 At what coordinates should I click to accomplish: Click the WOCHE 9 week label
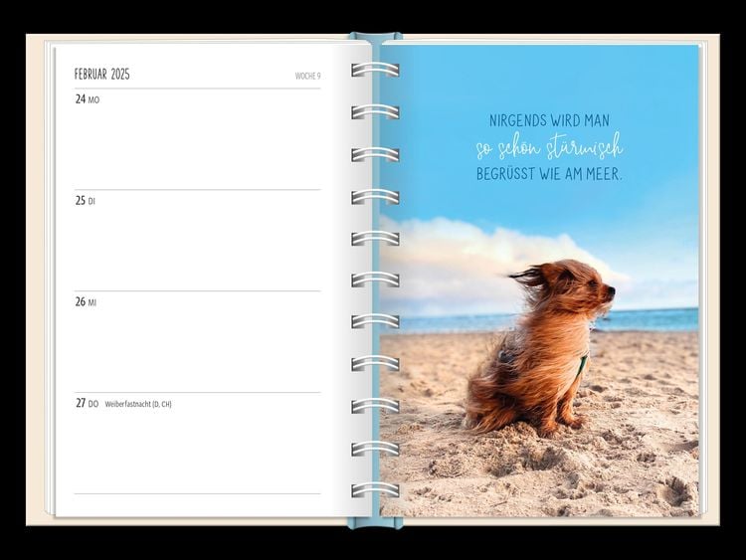pyautogui.click(x=307, y=76)
